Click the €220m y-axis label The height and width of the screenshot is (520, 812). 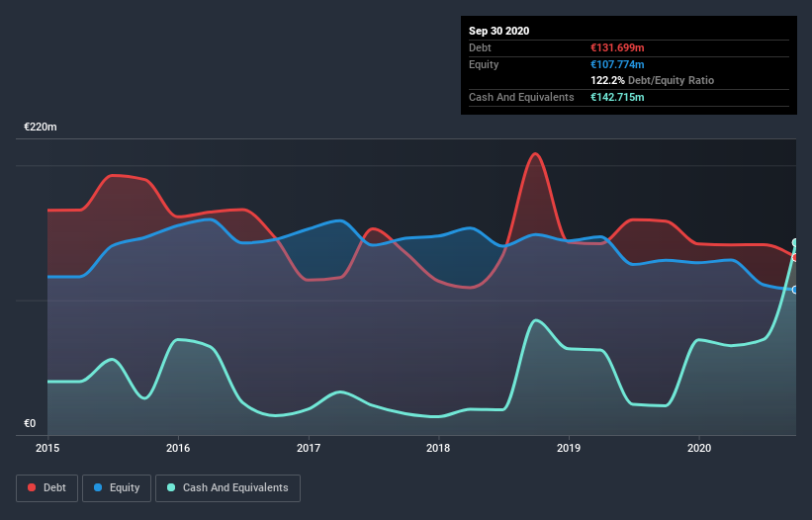[41, 127]
